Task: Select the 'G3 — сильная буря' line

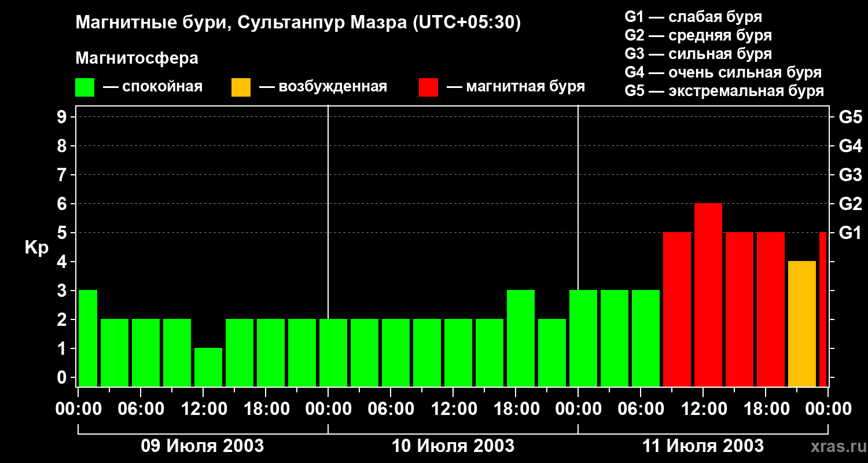Action: pos(698,54)
